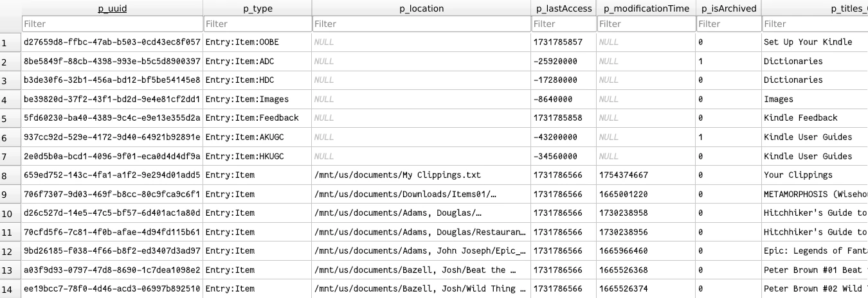Screen dimensions: 868x298
Task: Select the lastAccess value 1731785858
Action: pos(564,118)
